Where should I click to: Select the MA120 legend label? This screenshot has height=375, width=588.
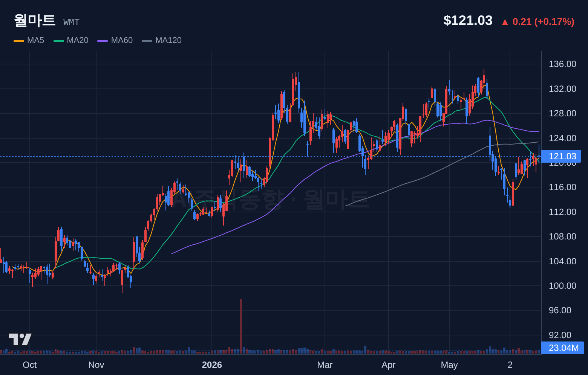[x=168, y=40]
